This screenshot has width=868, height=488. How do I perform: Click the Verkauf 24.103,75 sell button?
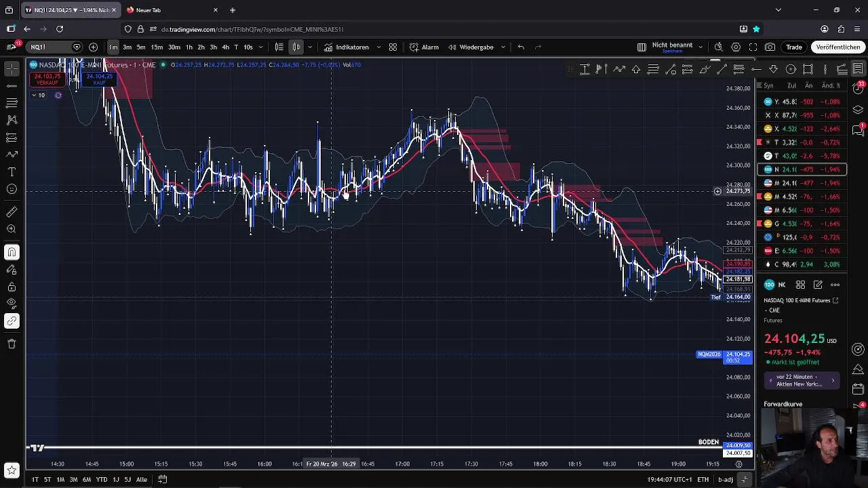pos(47,79)
